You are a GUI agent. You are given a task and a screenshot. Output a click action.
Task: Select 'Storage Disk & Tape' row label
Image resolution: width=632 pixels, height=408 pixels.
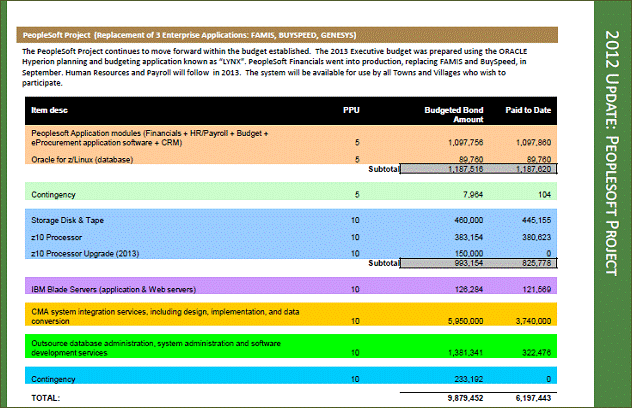tap(67, 220)
